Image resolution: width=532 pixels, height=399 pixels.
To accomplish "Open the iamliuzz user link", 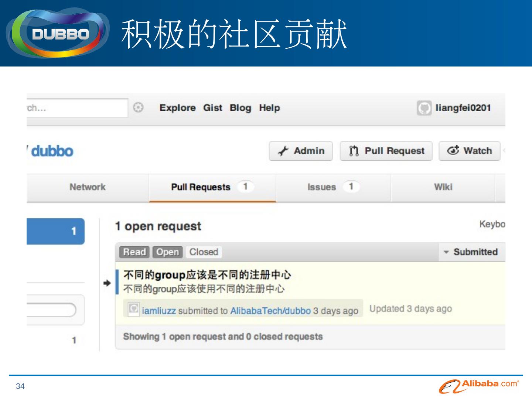I will click(159, 311).
